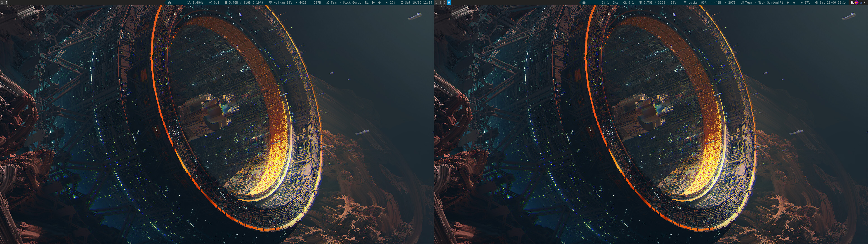Screen dimensions: 868x244
Task: Click 'Tear - Mick Gordon|Ri' on left bar
Action: 350,3
